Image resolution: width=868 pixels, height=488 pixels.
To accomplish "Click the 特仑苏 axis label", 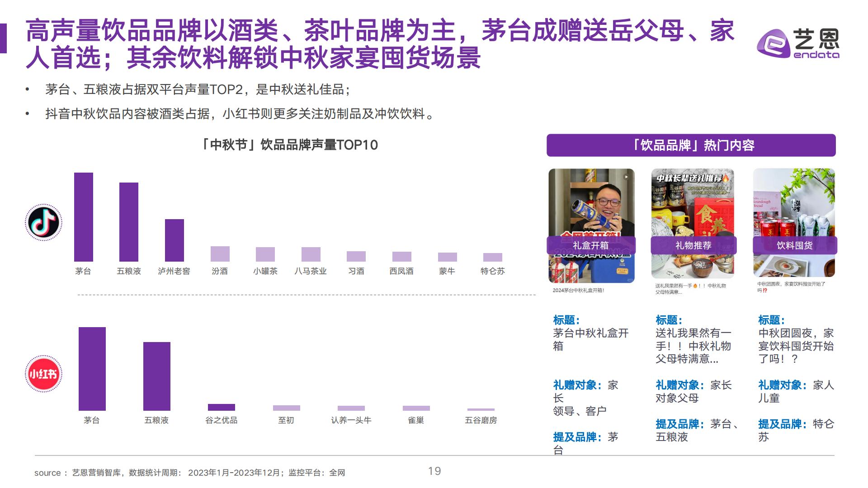I will (493, 271).
